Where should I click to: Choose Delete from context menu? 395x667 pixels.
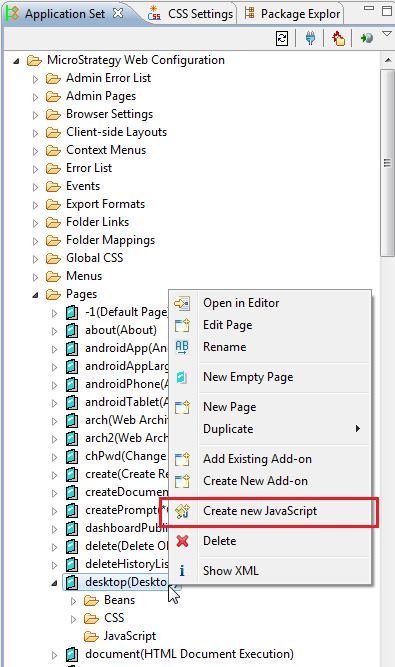[270, 541]
